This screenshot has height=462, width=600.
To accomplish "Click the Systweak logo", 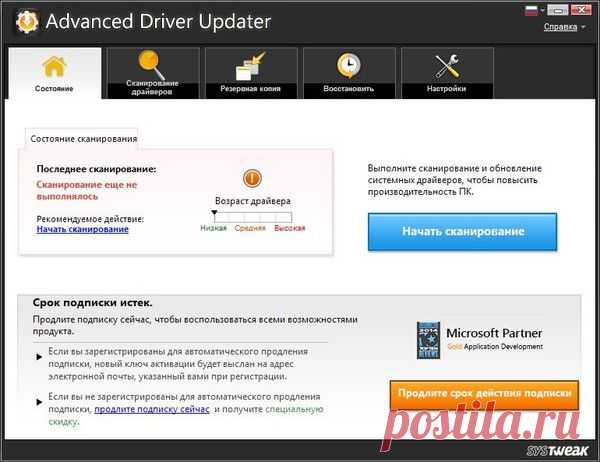I will (557, 451).
